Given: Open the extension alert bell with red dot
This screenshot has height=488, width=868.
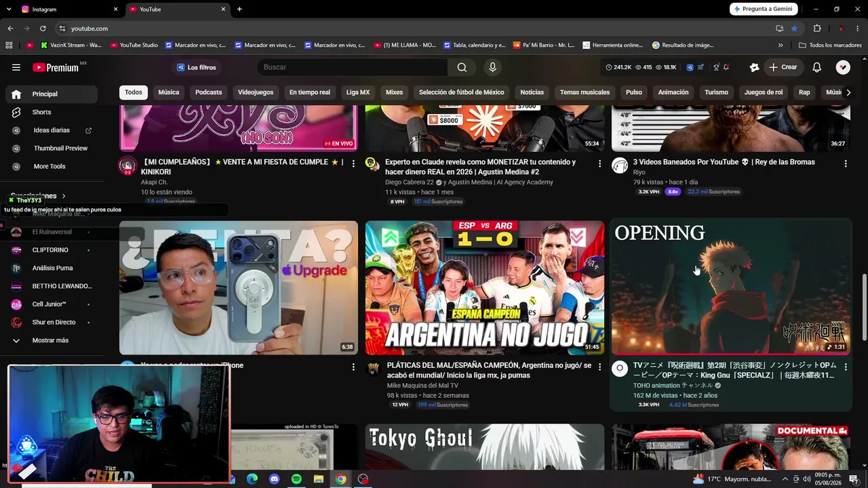Looking at the screenshot, I should (x=726, y=67).
